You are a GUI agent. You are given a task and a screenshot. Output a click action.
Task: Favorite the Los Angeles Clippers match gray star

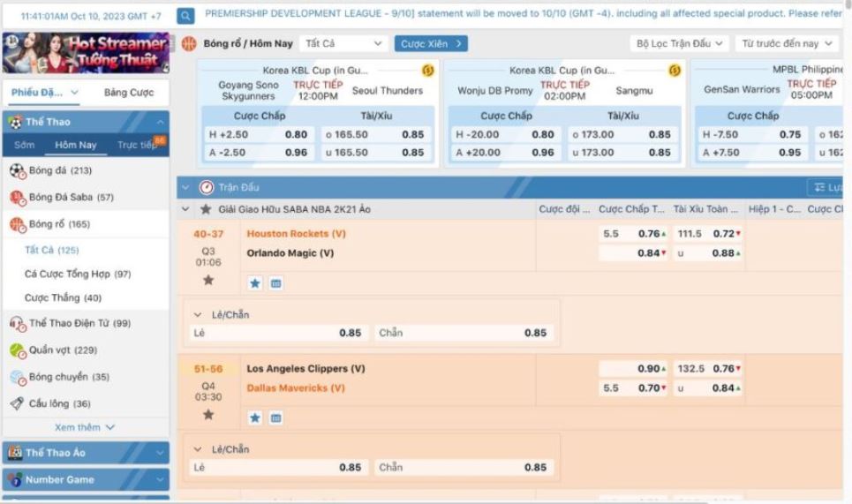[208, 416]
